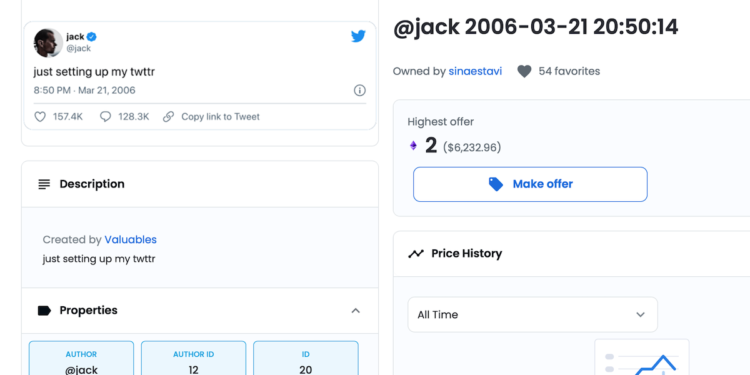Collapse the Properties section chevron

(x=355, y=311)
